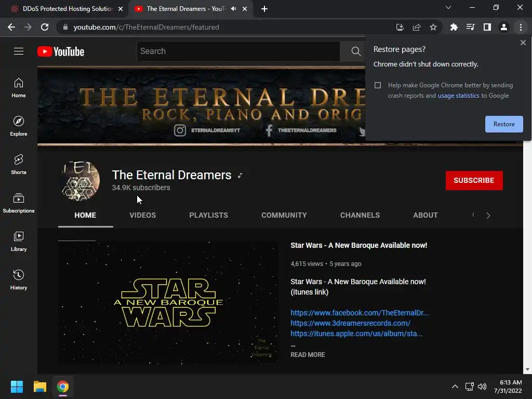
Task: Play the Star Wars A New Baroque thumbnail
Action: pos(168,303)
